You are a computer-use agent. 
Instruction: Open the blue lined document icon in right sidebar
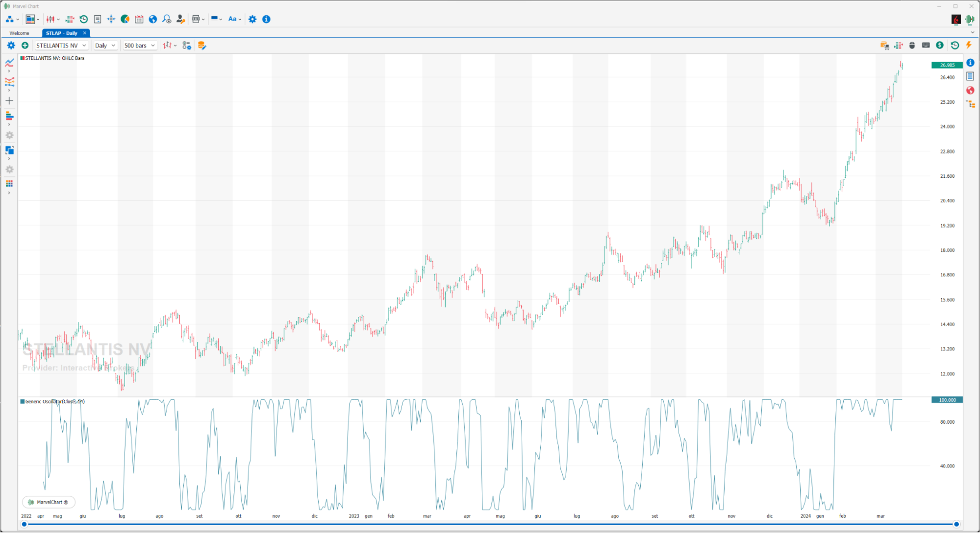tap(970, 76)
